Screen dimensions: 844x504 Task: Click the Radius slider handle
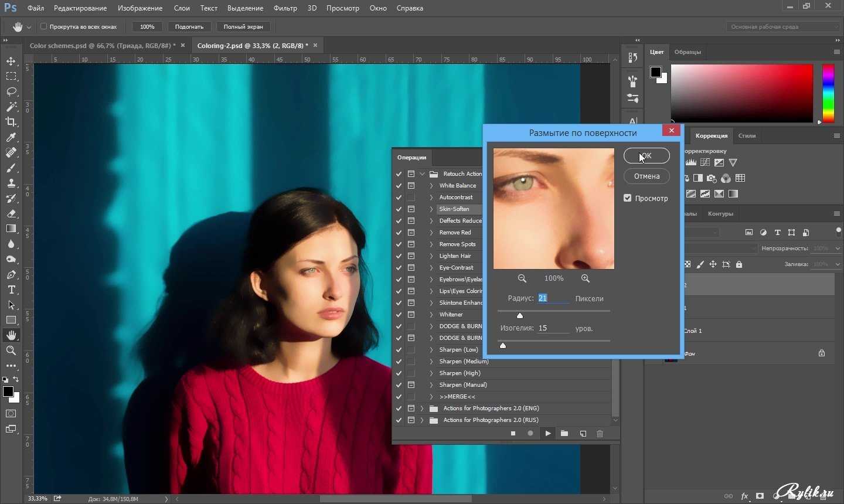pyautogui.click(x=519, y=315)
